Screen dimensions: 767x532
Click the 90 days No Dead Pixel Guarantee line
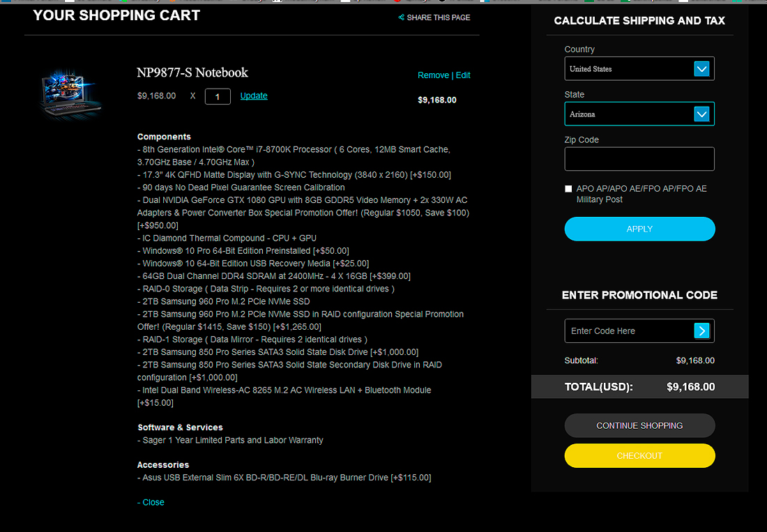point(241,188)
